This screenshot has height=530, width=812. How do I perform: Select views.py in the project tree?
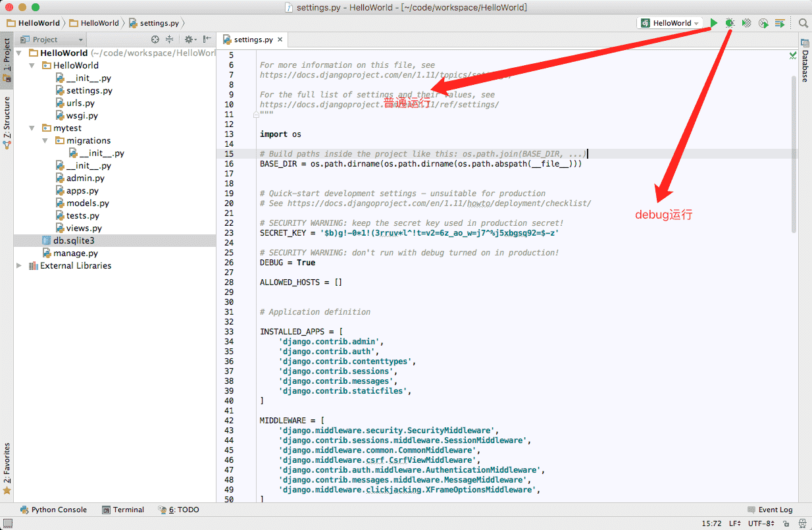pyautogui.click(x=84, y=228)
